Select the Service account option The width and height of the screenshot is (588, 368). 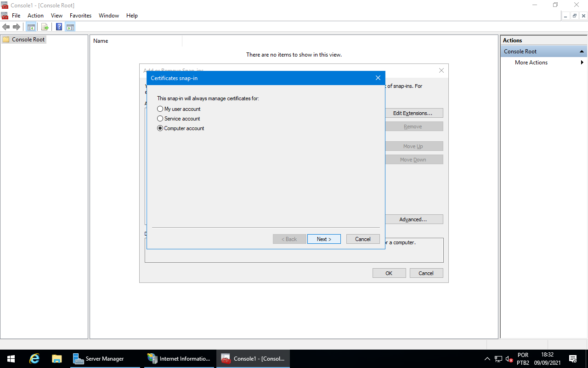point(160,118)
